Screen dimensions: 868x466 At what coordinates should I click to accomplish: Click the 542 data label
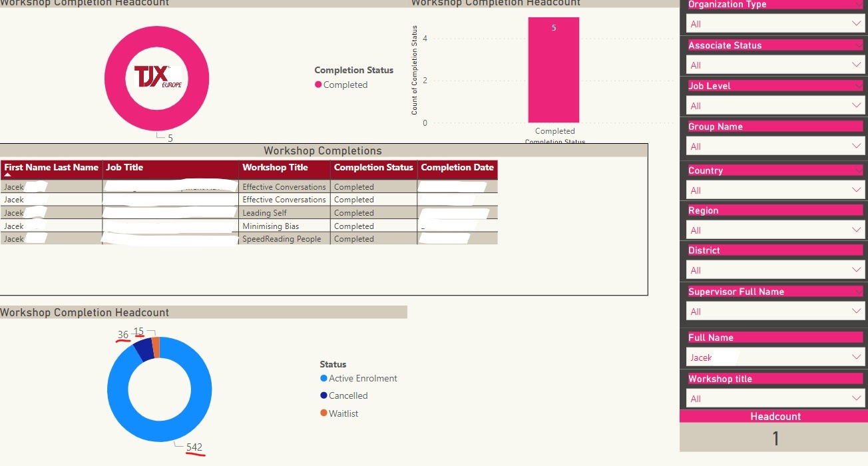(x=194, y=447)
